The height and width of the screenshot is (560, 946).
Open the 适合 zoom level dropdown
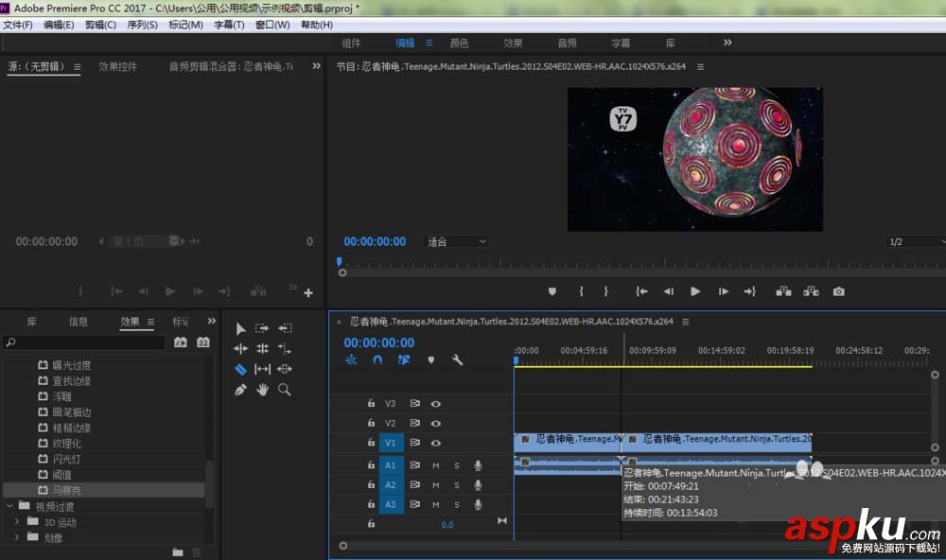458,242
